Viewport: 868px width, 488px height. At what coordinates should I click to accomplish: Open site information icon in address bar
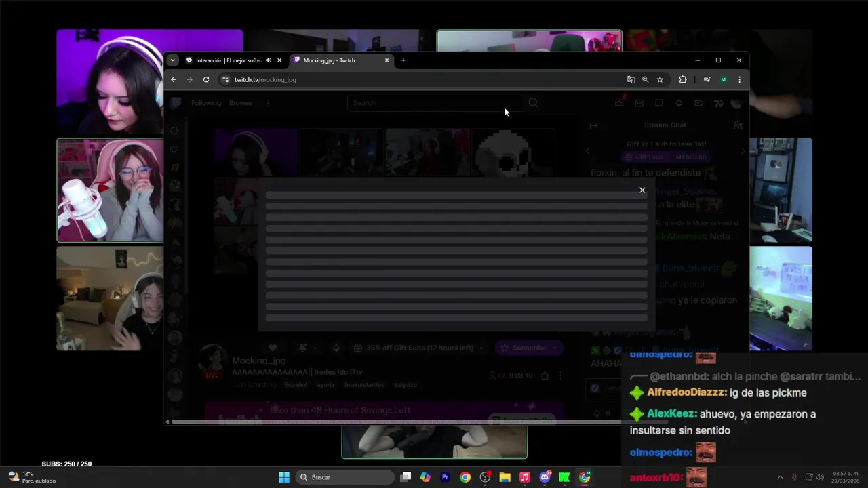point(225,79)
